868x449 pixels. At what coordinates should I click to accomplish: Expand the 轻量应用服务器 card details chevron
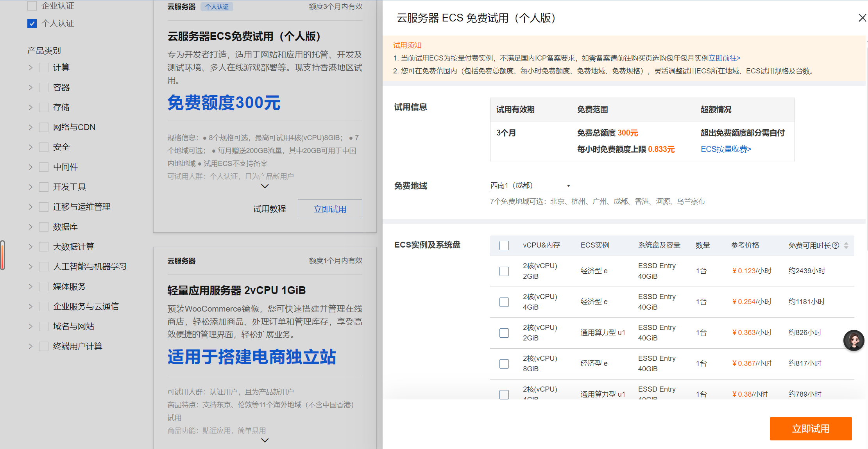[x=265, y=440]
